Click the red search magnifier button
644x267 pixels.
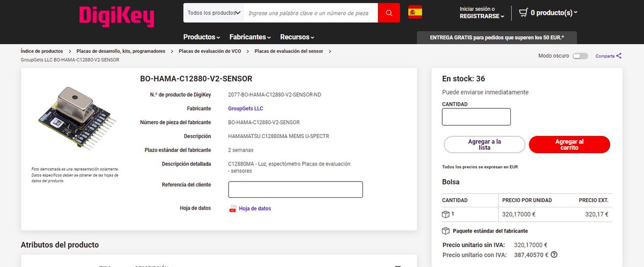(x=389, y=12)
